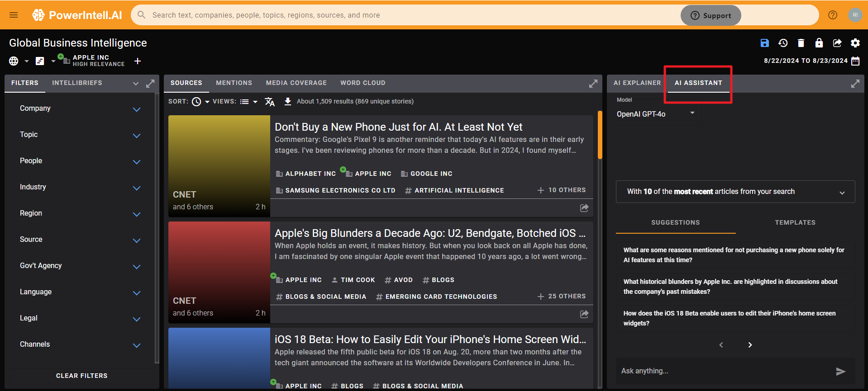Share the dashboard via export icon

pos(837,43)
